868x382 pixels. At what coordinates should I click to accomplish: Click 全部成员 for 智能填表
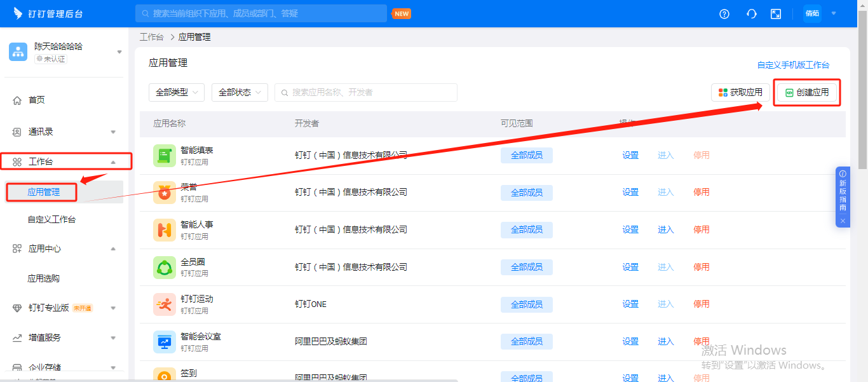point(527,155)
